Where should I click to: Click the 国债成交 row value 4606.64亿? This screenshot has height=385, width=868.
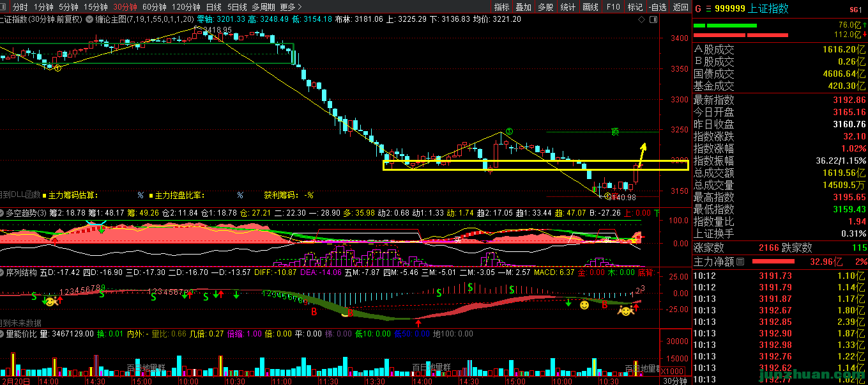[845, 74]
